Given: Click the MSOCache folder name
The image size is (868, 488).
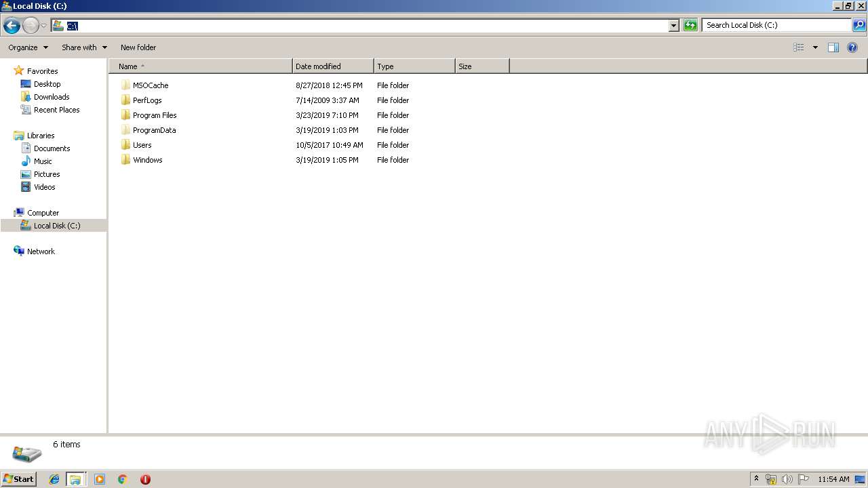Looking at the screenshot, I should tap(151, 85).
